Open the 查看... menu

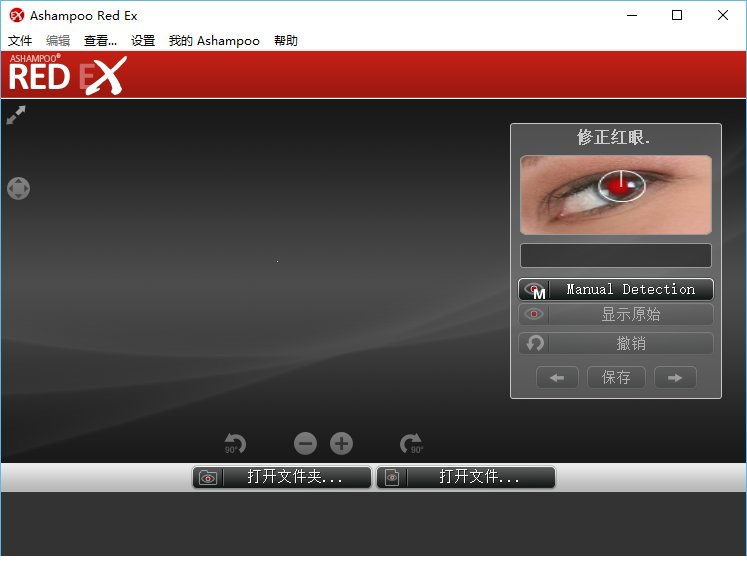[x=100, y=41]
